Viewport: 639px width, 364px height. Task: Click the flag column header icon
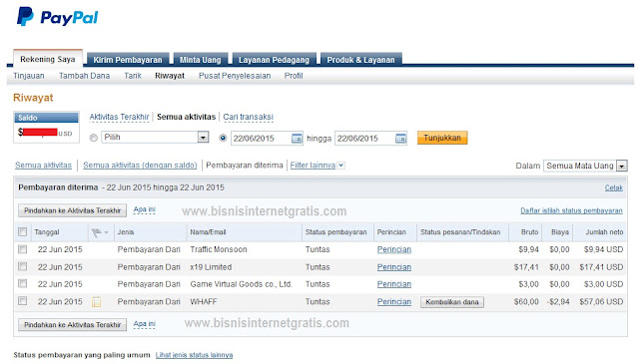tap(97, 232)
